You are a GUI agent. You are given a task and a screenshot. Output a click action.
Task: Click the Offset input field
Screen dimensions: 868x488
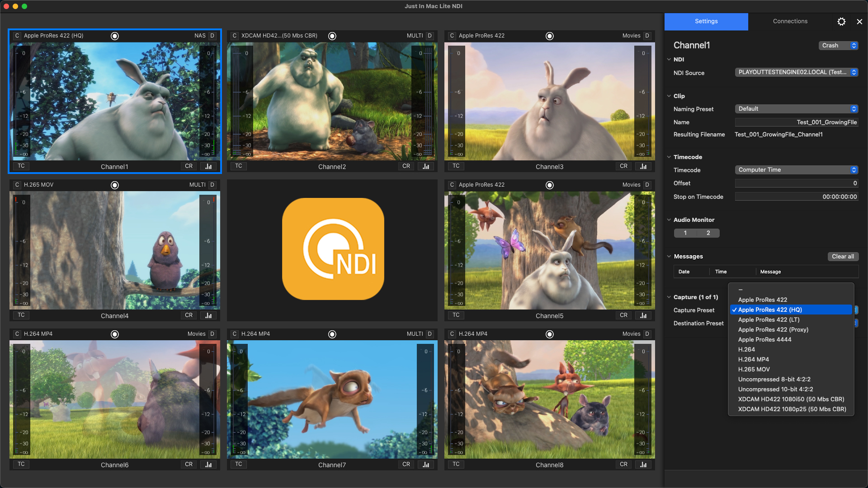click(x=797, y=183)
